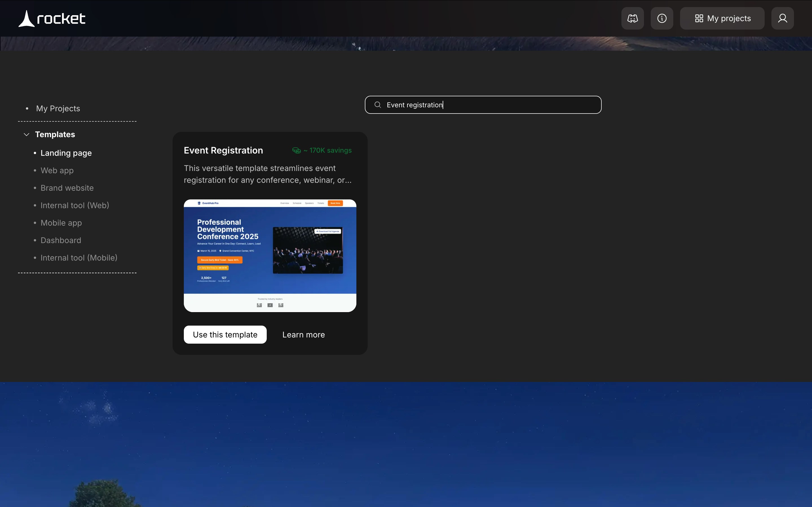Screen dimensions: 812x507
Task: Open the Dashboard category
Action: coord(61,240)
